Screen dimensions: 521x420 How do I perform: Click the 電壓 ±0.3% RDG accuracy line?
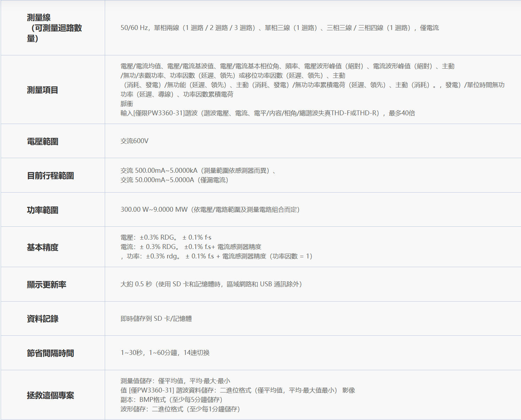(x=166, y=238)
